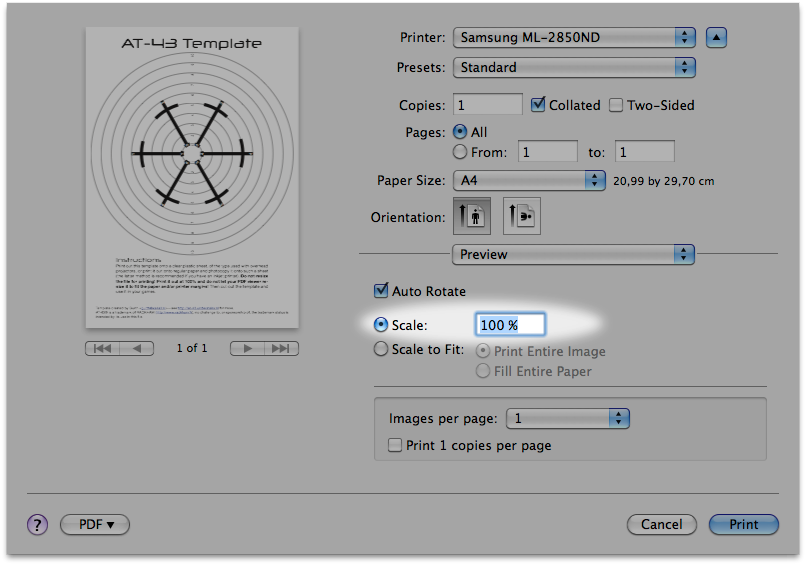Click the '1 of 1' page indicator text
The image size is (806, 565).
click(192, 348)
